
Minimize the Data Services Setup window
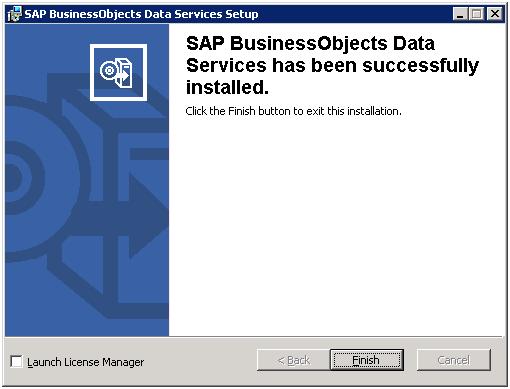pyautogui.click(x=460, y=14)
